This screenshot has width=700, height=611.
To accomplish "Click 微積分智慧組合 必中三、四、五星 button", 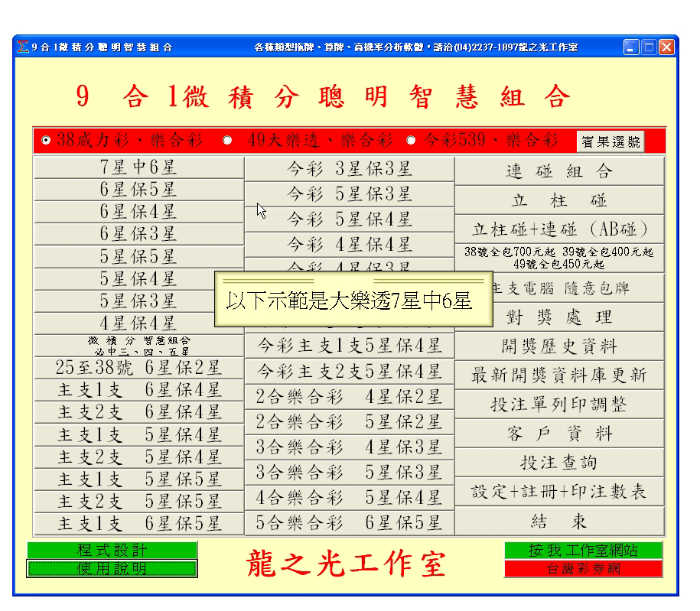I will coord(138,346).
